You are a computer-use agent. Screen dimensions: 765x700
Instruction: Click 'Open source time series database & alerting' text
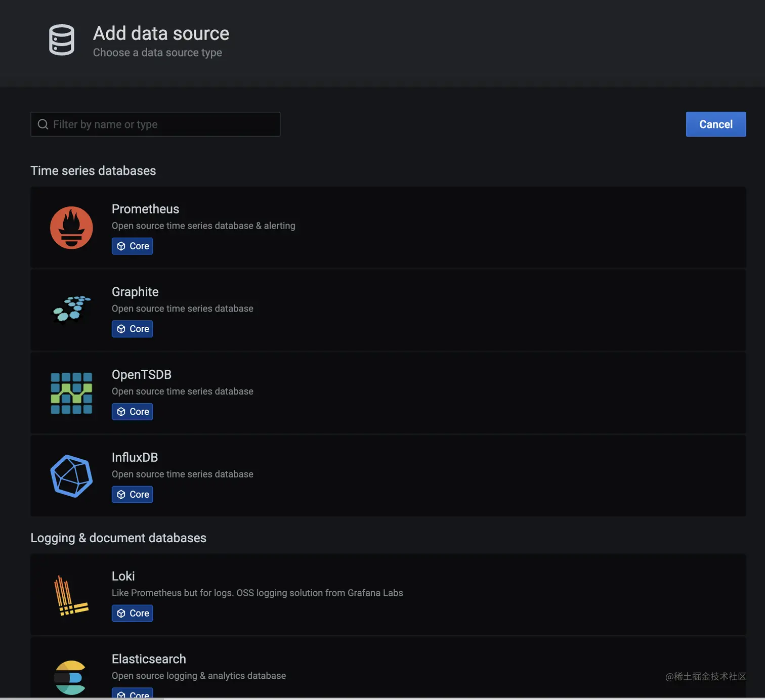pos(203,226)
